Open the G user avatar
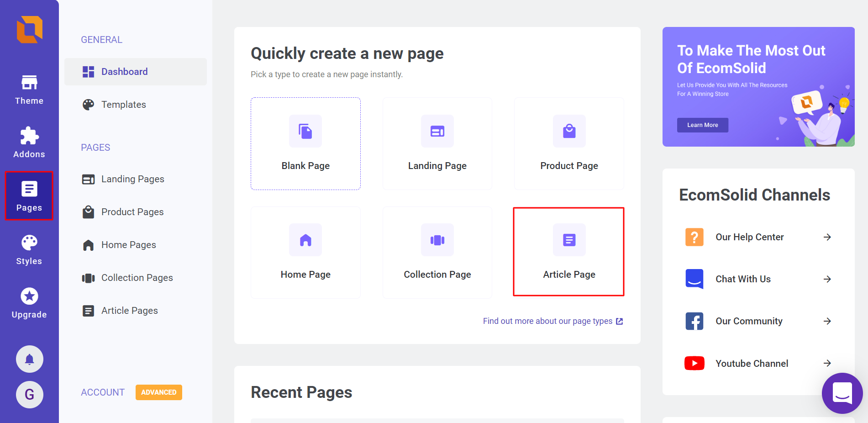Viewport: 868px width, 423px height. tap(30, 395)
